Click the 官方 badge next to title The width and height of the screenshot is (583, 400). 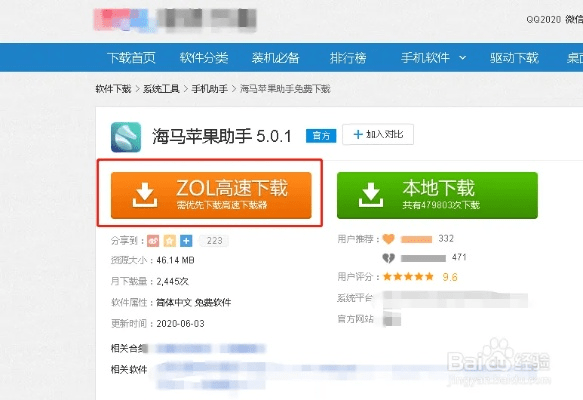click(x=321, y=136)
